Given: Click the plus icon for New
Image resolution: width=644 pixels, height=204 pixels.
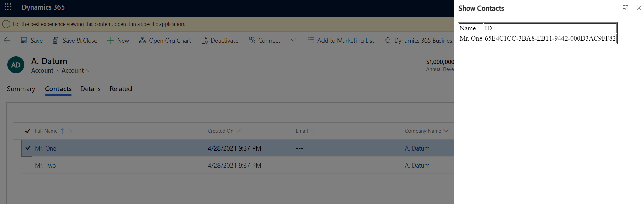Looking at the screenshot, I should coord(110,40).
